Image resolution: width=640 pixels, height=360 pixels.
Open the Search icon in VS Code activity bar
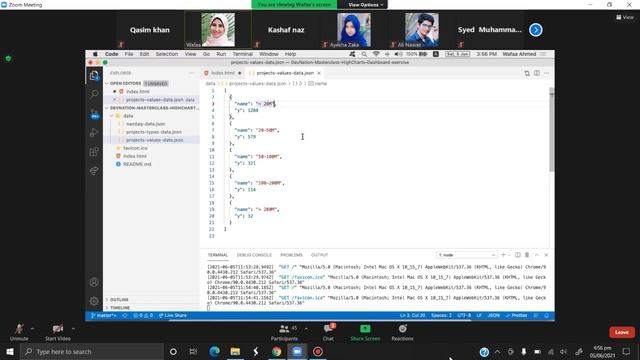click(x=94, y=94)
